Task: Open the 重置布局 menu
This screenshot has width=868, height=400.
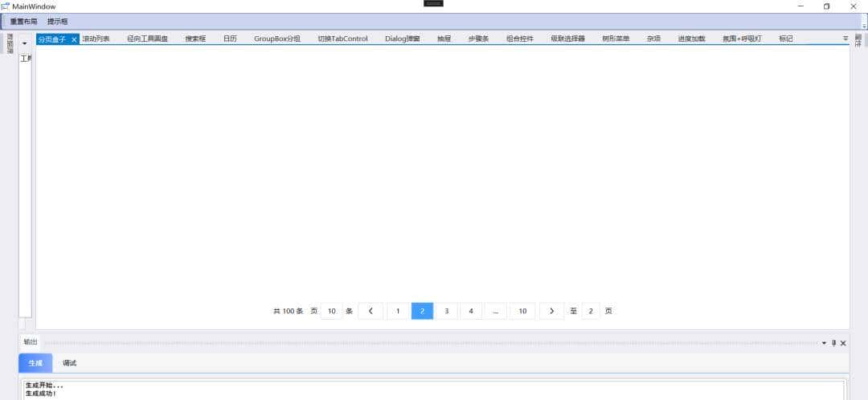Action: point(24,22)
